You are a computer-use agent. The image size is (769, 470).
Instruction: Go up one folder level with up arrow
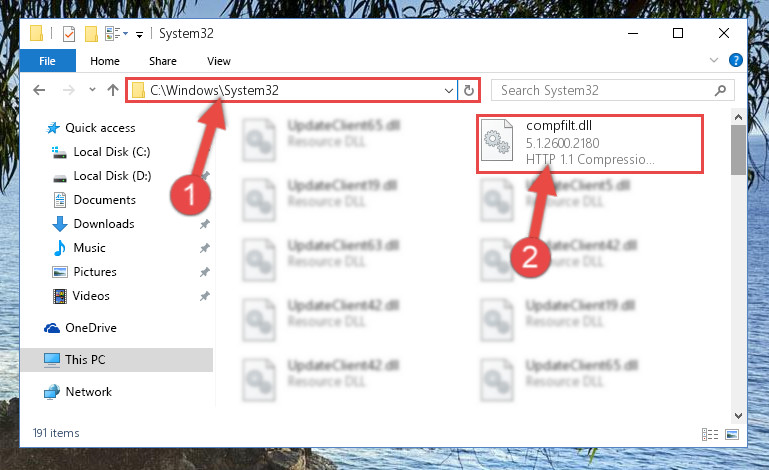tap(113, 90)
